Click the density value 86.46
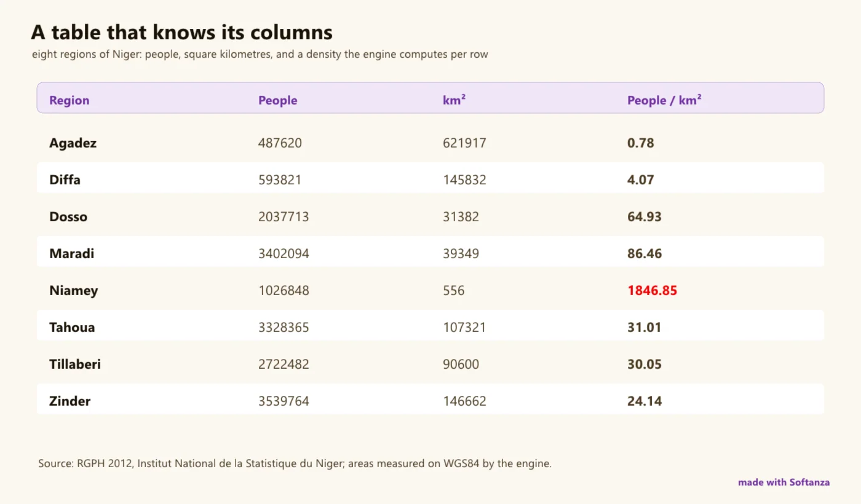This screenshot has width=861, height=504. (645, 254)
